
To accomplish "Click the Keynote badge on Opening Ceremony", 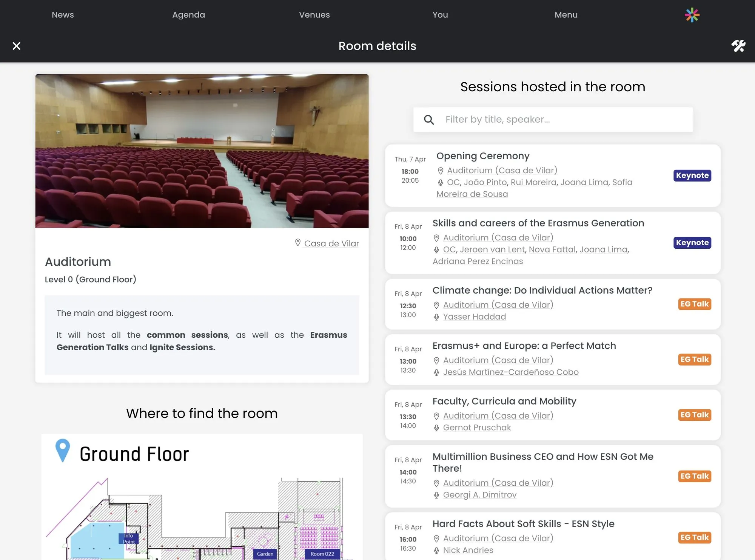I will click(692, 175).
